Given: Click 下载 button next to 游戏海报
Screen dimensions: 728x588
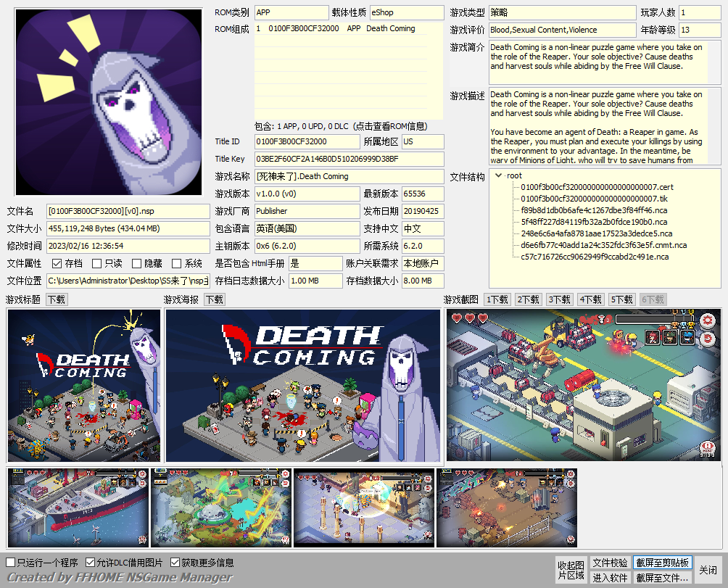Looking at the screenshot, I should coord(215,300).
